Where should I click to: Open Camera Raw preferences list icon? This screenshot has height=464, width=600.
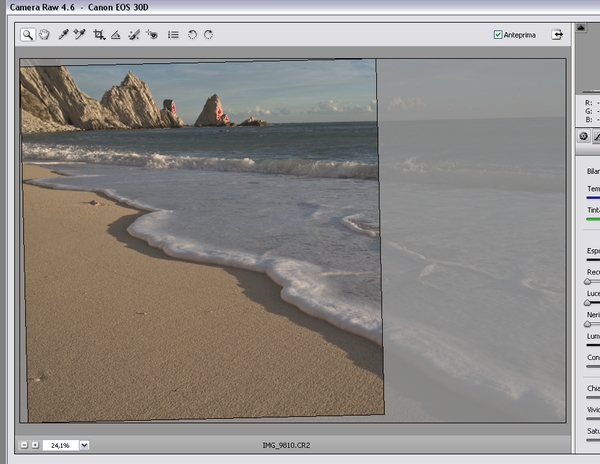click(173, 35)
